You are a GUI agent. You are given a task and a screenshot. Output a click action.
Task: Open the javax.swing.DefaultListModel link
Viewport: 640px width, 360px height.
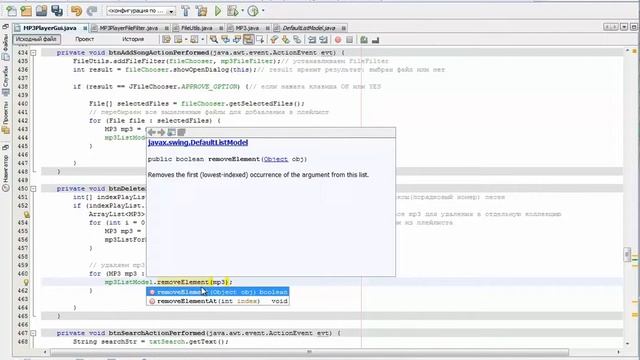point(198,142)
